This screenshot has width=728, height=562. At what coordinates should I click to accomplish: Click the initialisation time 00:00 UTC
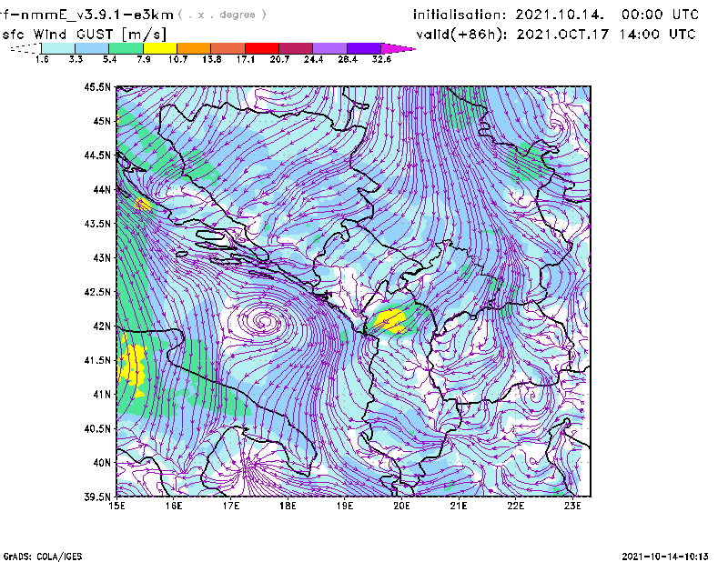pos(661,15)
